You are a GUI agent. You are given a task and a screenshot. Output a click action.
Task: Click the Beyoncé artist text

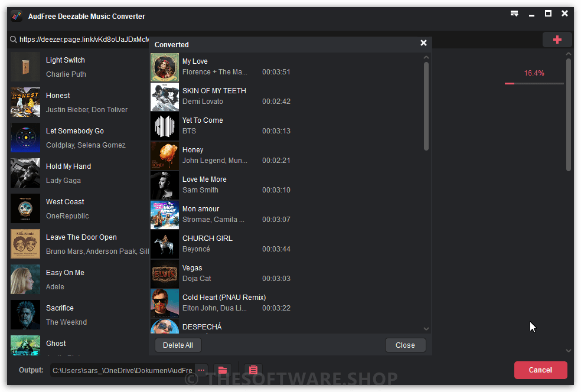(x=196, y=249)
